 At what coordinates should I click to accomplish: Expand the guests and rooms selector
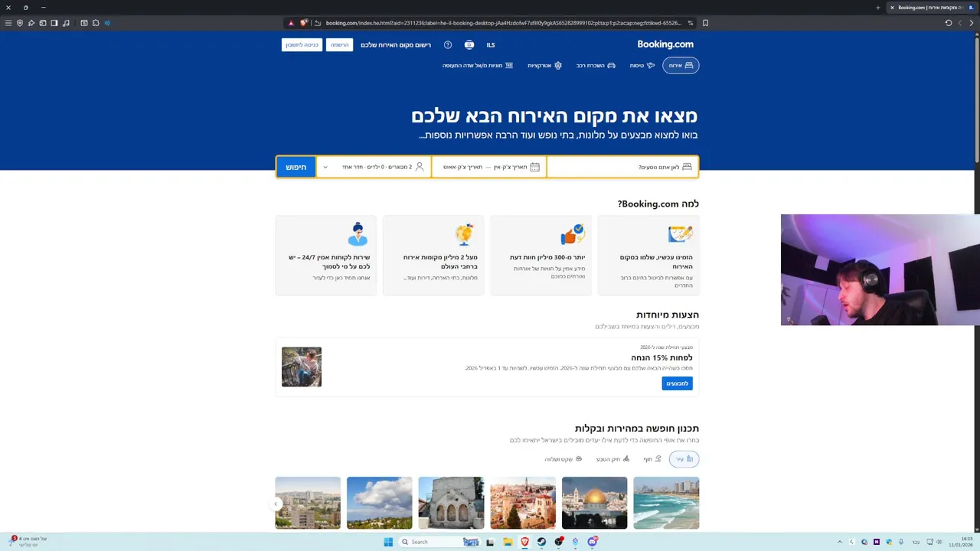374,167
